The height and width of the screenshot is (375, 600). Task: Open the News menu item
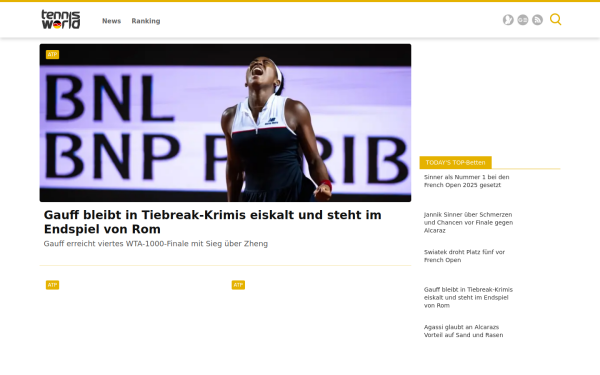(111, 21)
